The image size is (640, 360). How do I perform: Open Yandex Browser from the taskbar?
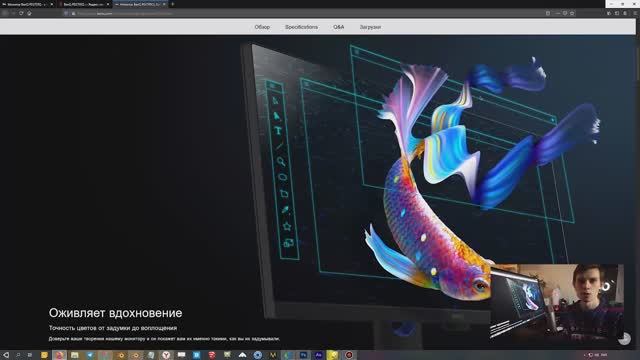(166, 355)
